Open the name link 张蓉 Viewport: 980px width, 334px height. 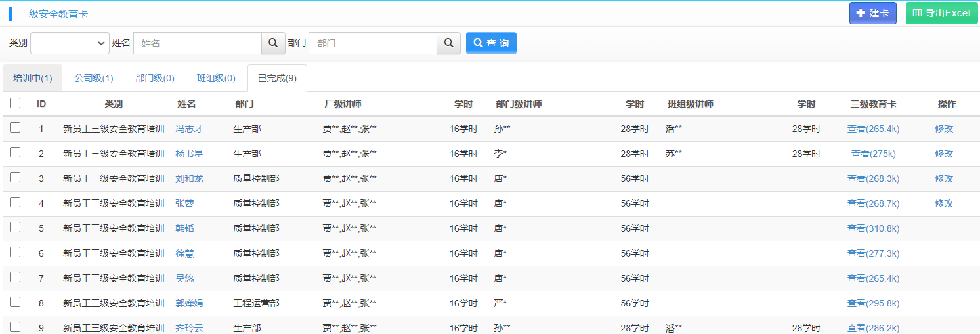184,203
